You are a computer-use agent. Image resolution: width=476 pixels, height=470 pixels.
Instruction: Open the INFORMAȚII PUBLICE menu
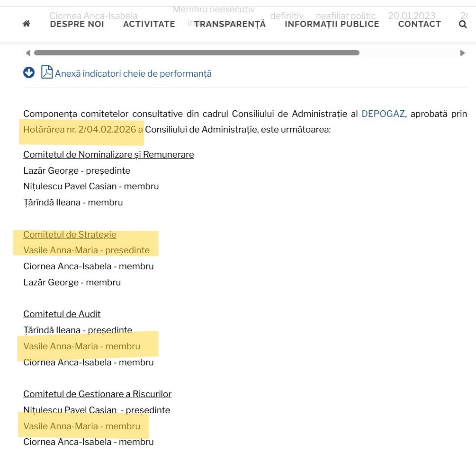pyautogui.click(x=332, y=24)
